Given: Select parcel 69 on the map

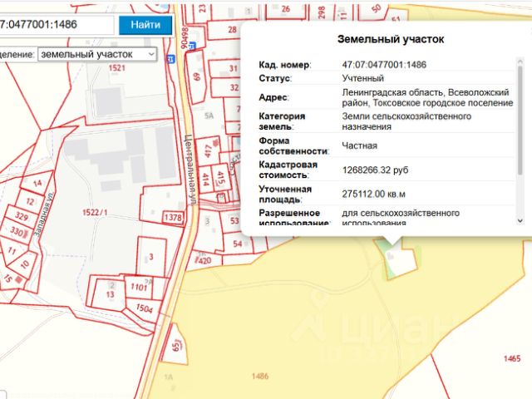Looking at the screenshot, I should (x=197, y=77).
